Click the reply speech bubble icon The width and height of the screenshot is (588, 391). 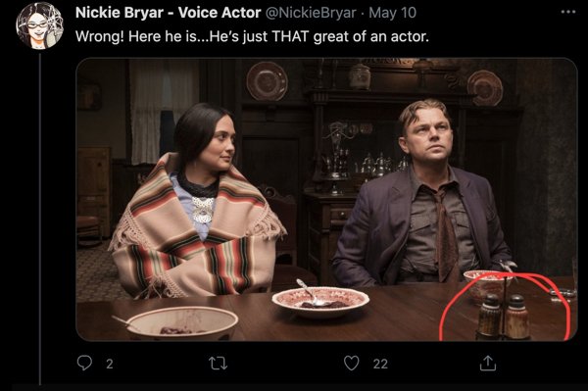[x=84, y=363]
